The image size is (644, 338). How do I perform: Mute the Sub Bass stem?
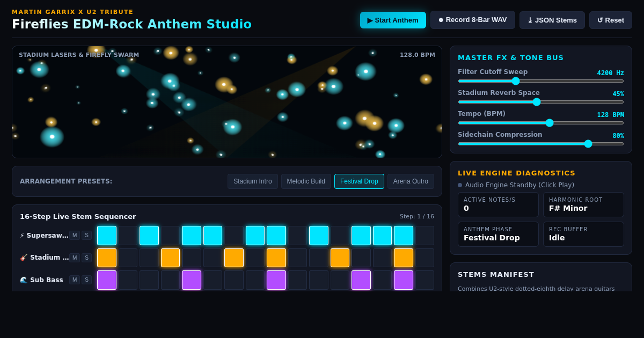click(75, 280)
